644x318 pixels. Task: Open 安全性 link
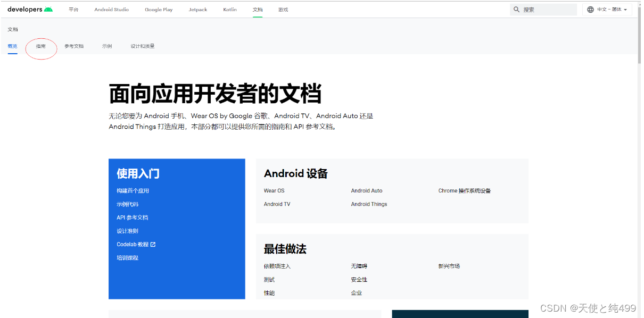tap(359, 280)
